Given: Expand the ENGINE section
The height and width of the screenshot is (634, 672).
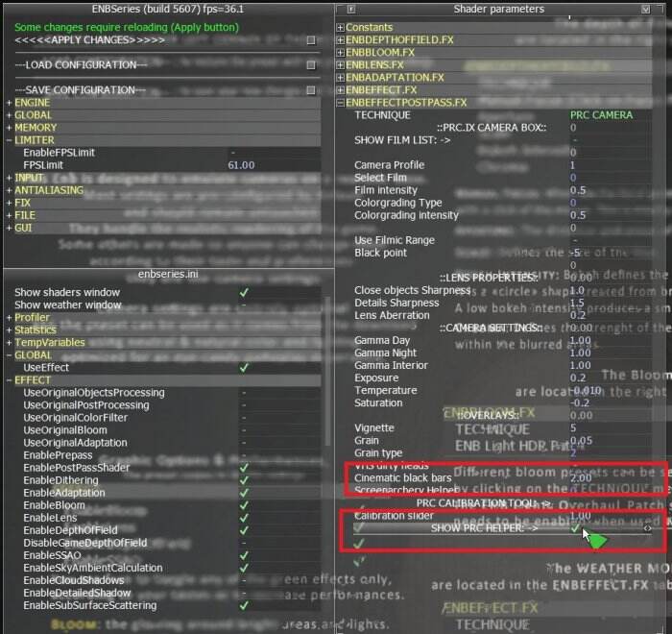Looking at the screenshot, I should [x=9, y=103].
